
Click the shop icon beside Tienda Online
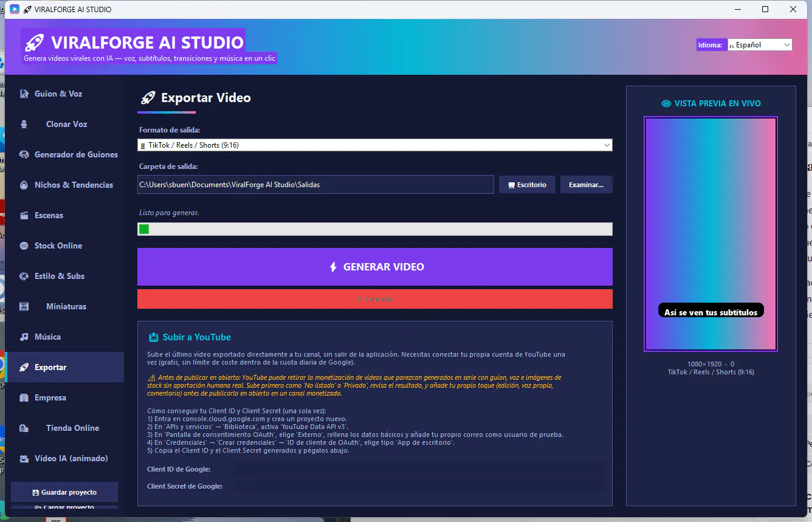click(24, 428)
